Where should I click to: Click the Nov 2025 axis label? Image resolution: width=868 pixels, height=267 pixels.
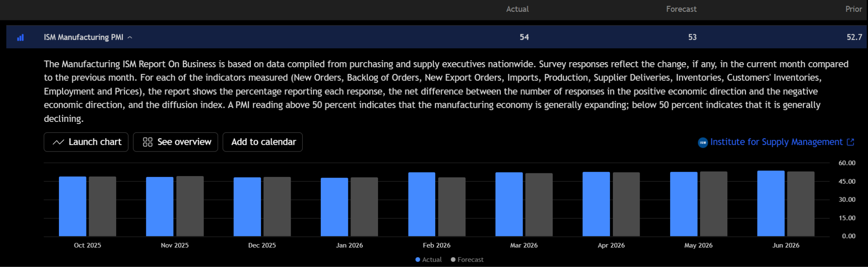click(175, 245)
